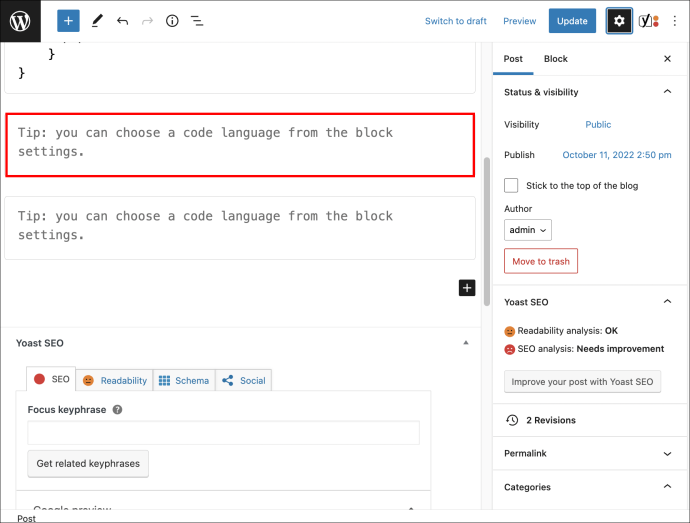Expand the Permalink panel
The width and height of the screenshot is (690, 523).
click(x=588, y=453)
